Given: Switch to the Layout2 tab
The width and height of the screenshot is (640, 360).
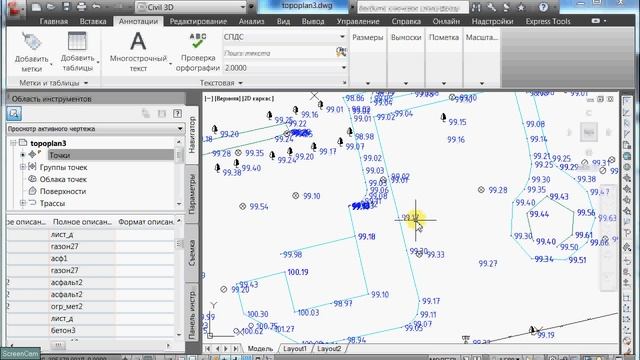Looking at the screenshot, I should [x=329, y=349].
